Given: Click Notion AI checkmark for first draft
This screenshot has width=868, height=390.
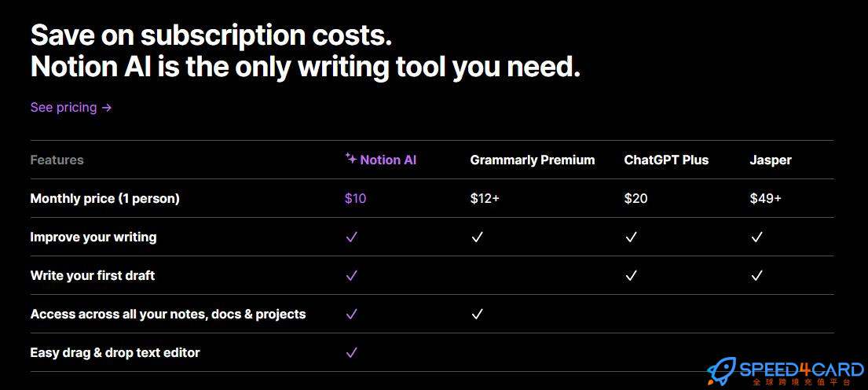Looking at the screenshot, I should pos(351,275).
